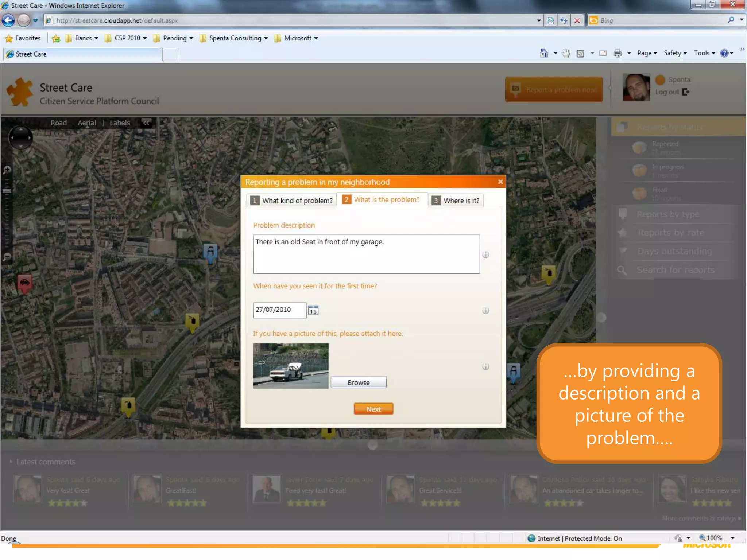Click the map zoom in magnifier
This screenshot has width=747, height=560.
tap(7, 170)
